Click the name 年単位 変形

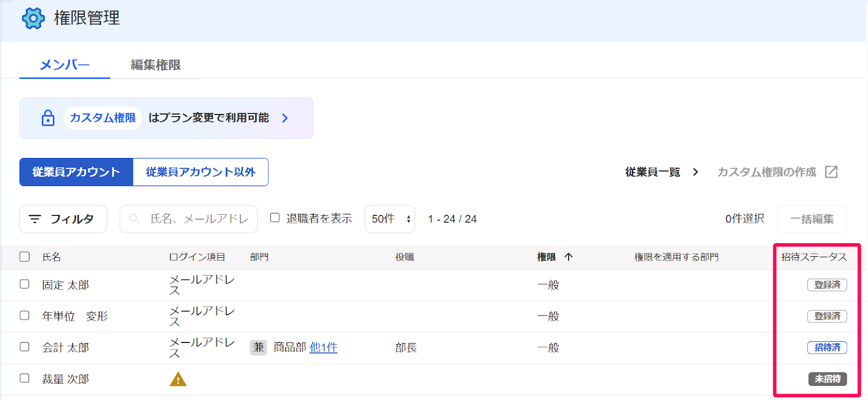click(x=75, y=316)
